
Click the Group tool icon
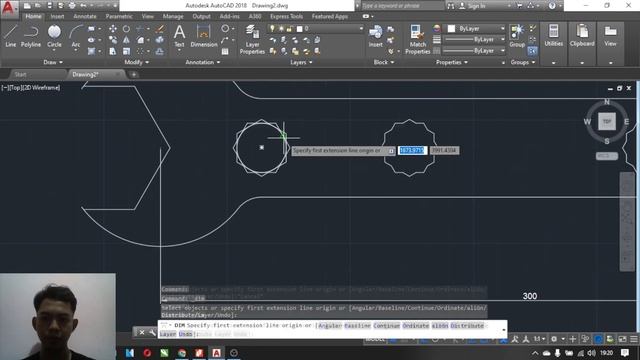[x=517, y=36]
